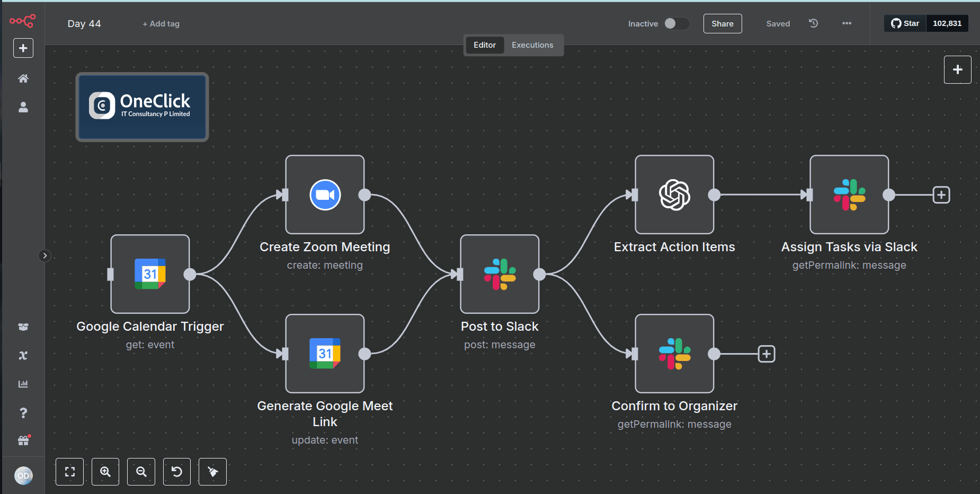This screenshot has height=494, width=980.
Task: Zoom in on the canvas
Action: pos(105,472)
